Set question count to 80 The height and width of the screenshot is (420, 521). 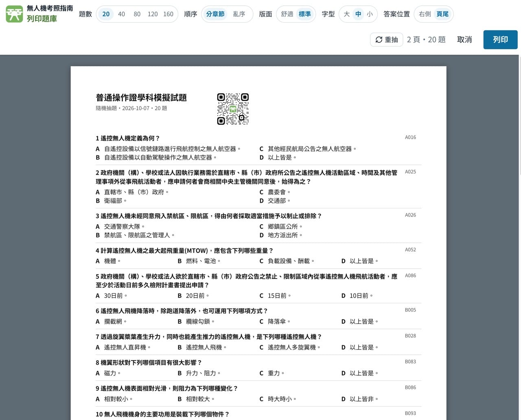coord(137,14)
